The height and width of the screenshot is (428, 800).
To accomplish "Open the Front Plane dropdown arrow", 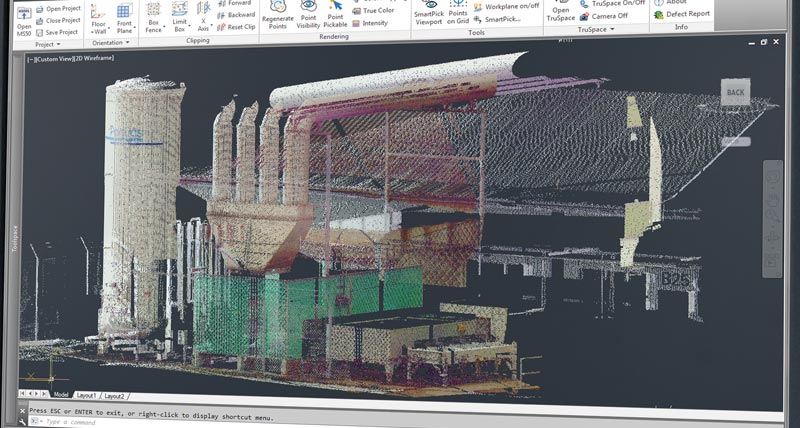I will (134, 28).
